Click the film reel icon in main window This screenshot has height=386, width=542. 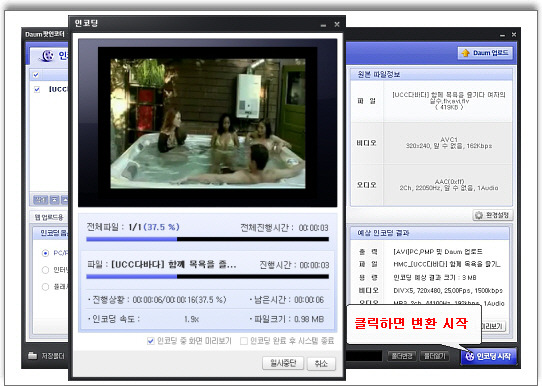47,56
